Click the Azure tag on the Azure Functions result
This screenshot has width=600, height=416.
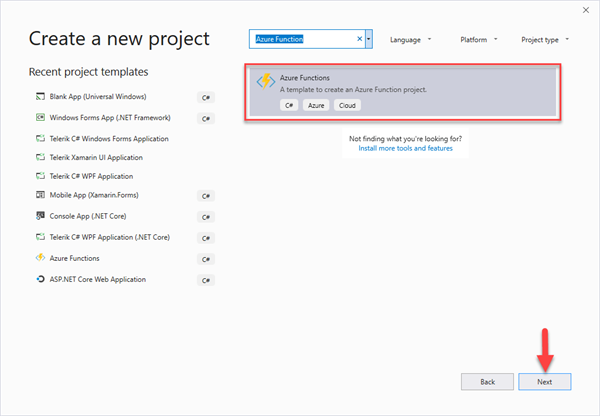click(x=316, y=105)
